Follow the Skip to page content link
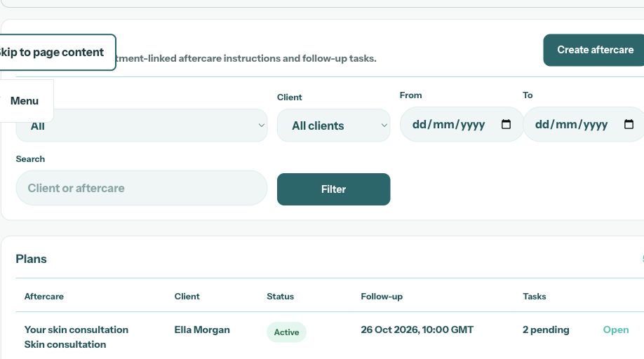The width and height of the screenshot is (644, 359). click(x=52, y=52)
